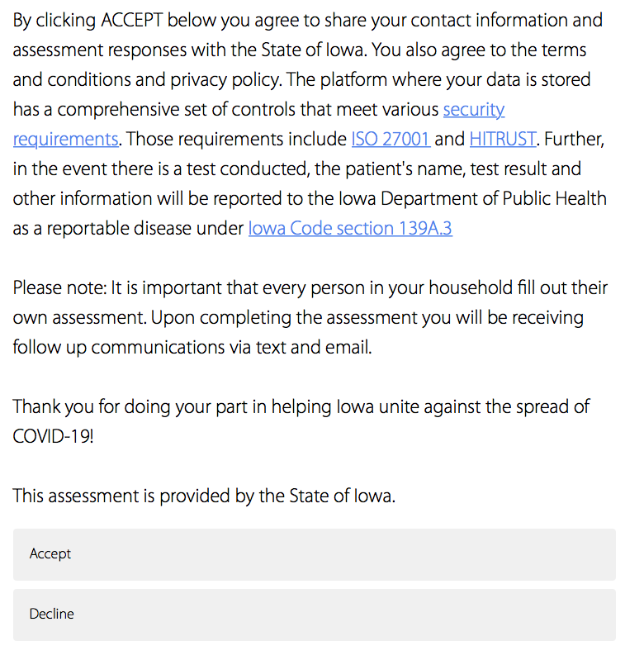Click the word "requirements" in the security requirements link
The image size is (644, 660).
click(65, 140)
